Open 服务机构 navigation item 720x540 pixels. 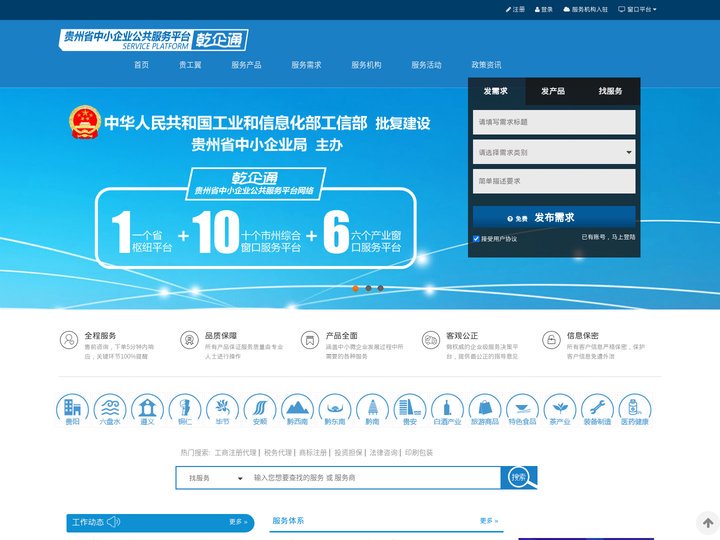point(366,65)
